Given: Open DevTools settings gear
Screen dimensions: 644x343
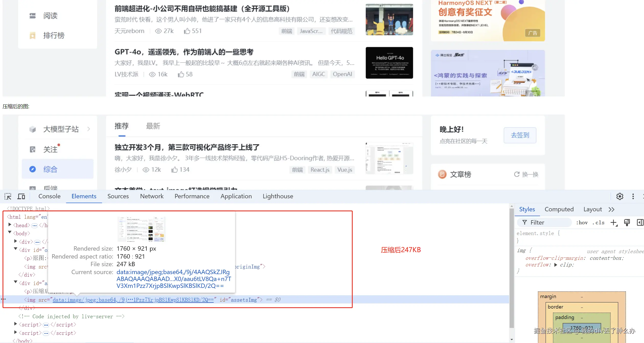Looking at the screenshot, I should [x=620, y=196].
